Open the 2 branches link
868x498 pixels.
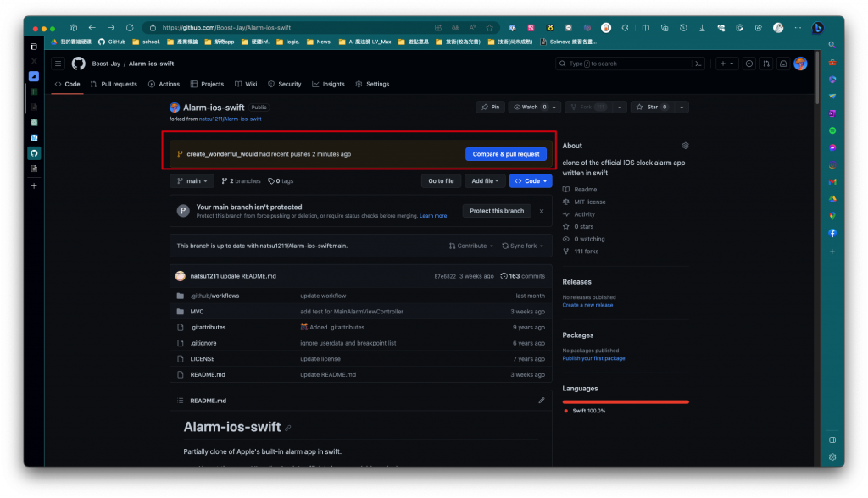pos(241,181)
